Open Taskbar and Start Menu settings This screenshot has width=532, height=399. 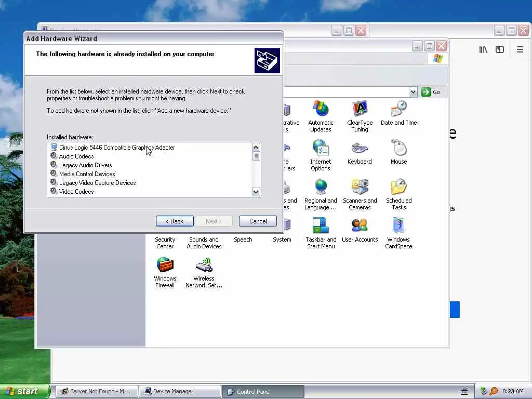[x=321, y=233]
